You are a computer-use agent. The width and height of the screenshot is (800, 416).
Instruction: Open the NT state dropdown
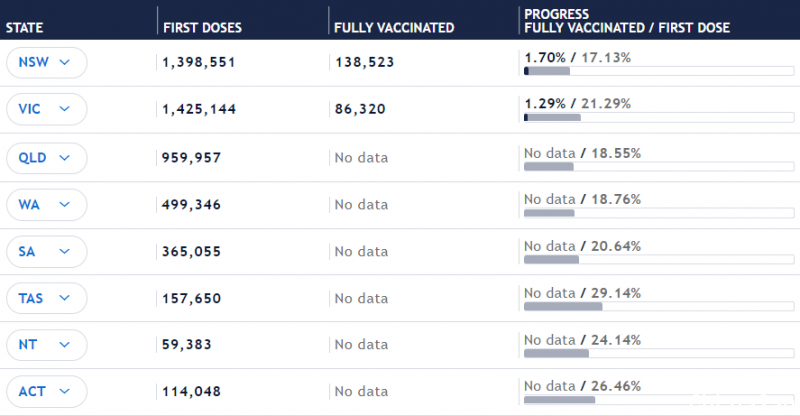coord(46,345)
